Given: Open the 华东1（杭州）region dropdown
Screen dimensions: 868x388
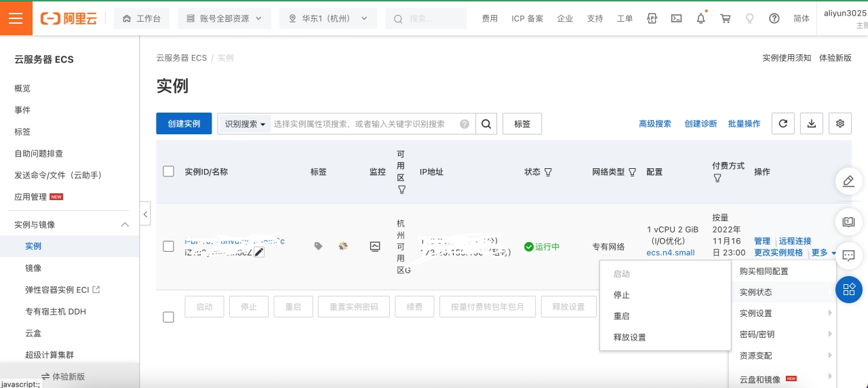Looking at the screenshot, I should (x=328, y=18).
